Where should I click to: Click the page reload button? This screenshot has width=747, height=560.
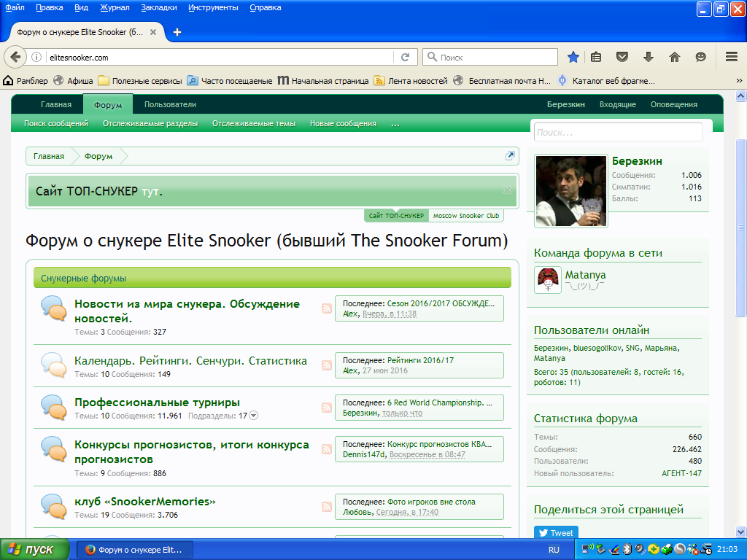(x=406, y=57)
